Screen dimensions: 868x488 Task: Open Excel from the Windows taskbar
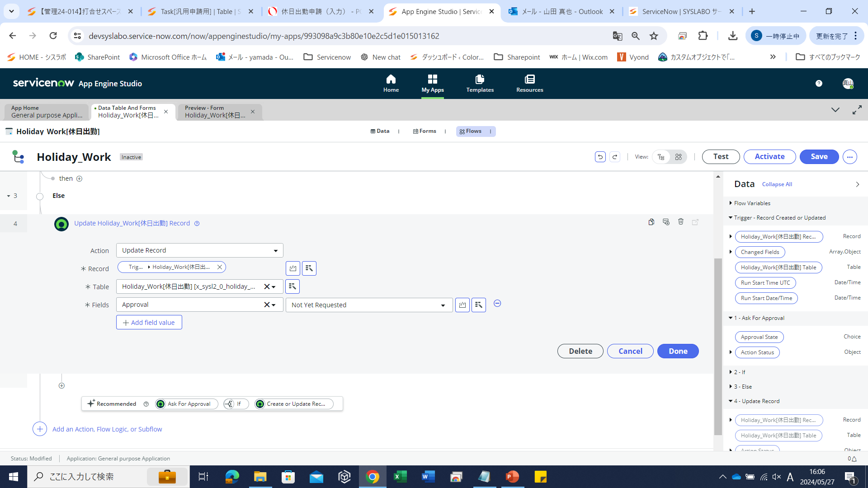(x=400, y=477)
